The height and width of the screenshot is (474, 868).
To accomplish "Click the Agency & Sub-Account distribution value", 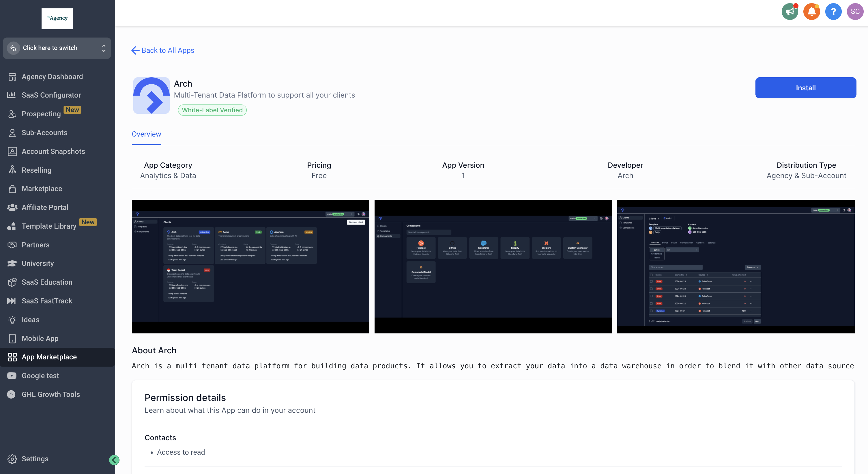I will 806,176.
